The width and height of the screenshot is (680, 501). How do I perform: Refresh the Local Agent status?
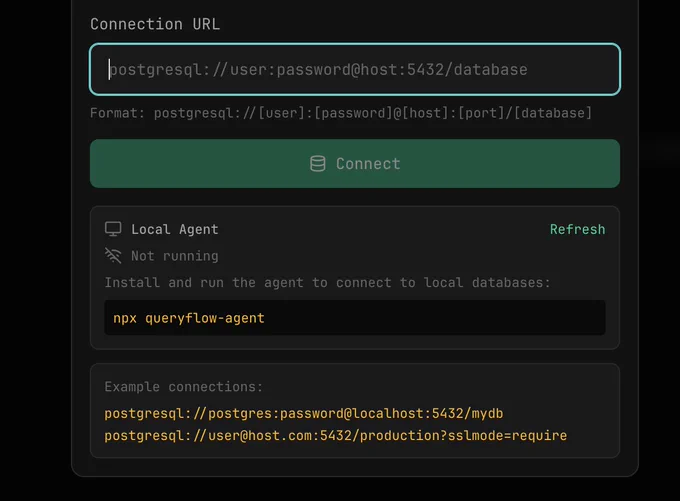(x=577, y=229)
